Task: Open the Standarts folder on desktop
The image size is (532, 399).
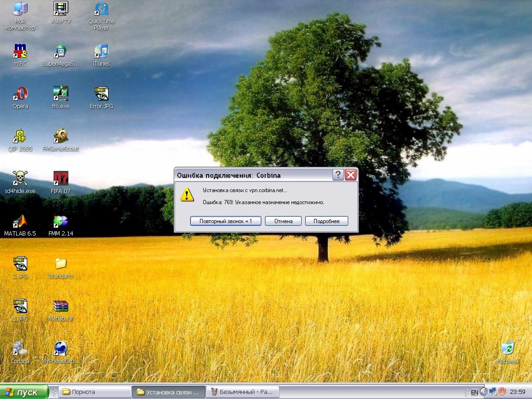Action: click(x=60, y=264)
